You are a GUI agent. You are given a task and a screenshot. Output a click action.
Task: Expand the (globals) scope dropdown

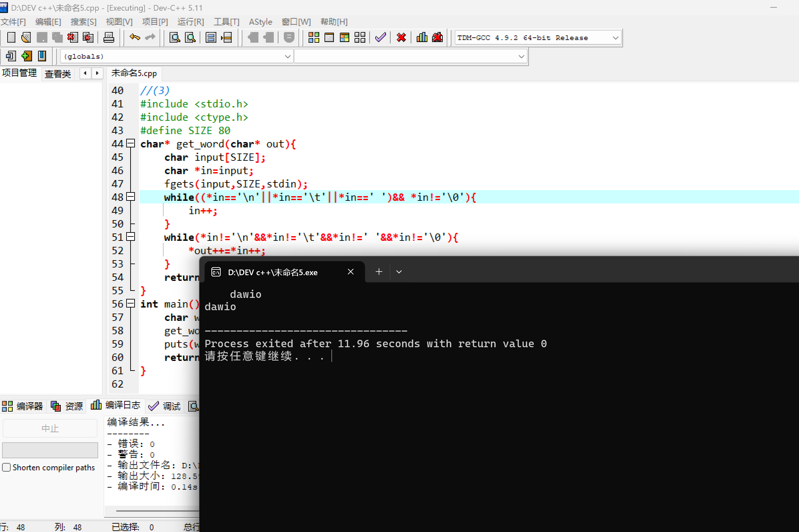(287, 56)
